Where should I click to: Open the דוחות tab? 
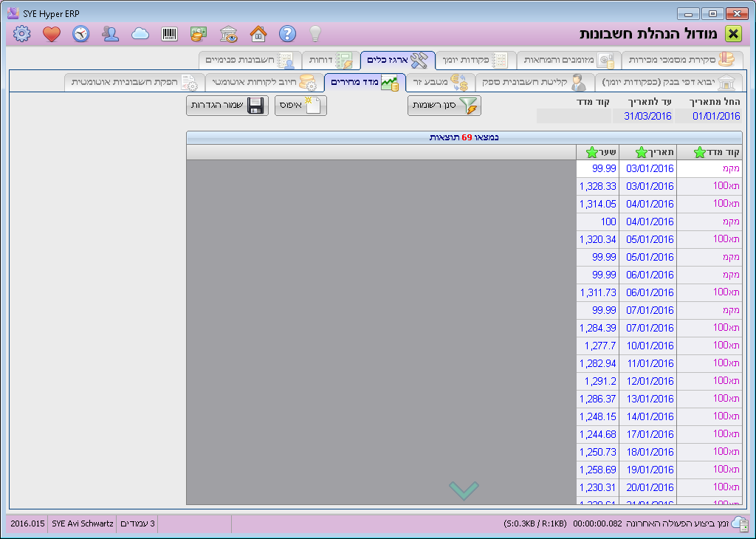tap(331, 61)
